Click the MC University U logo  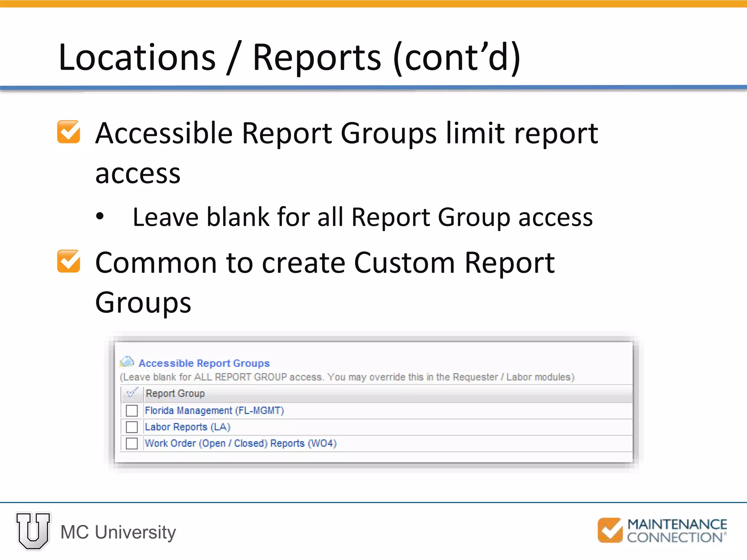click(x=33, y=531)
